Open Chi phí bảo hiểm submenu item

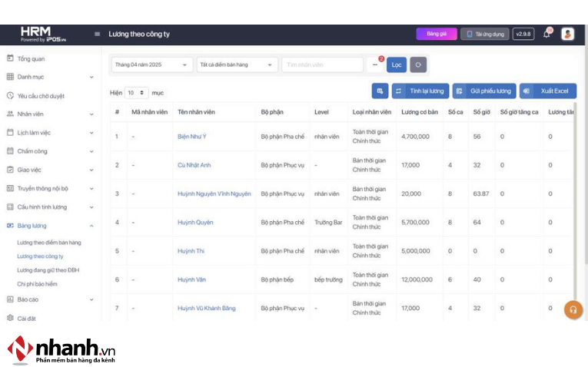point(37,284)
